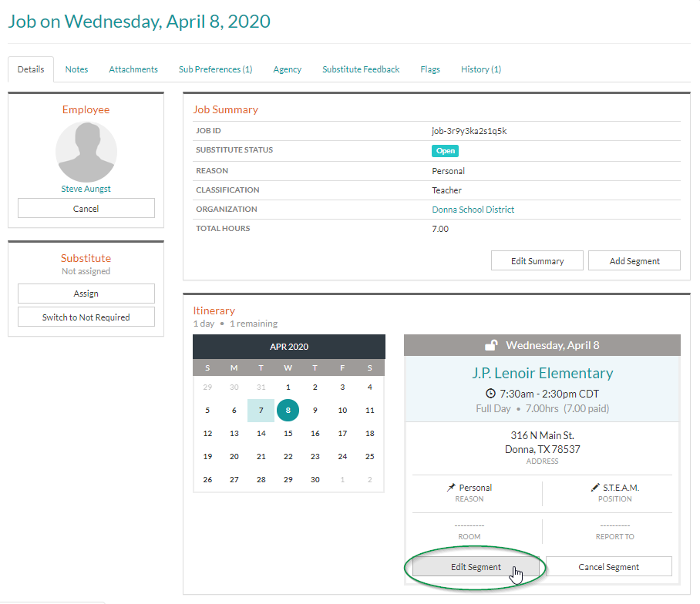Click the clock icon next to 7:30am
This screenshot has width=700, height=604.
[490, 394]
